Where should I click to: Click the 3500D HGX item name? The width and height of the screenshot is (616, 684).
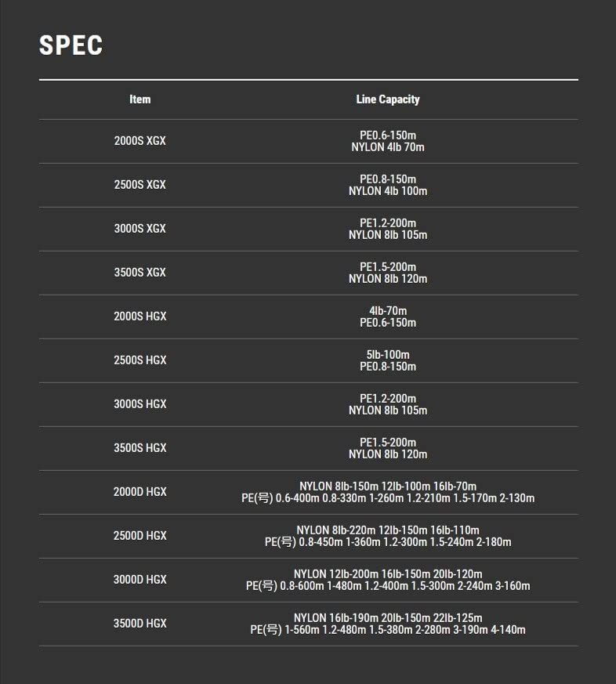(x=140, y=624)
